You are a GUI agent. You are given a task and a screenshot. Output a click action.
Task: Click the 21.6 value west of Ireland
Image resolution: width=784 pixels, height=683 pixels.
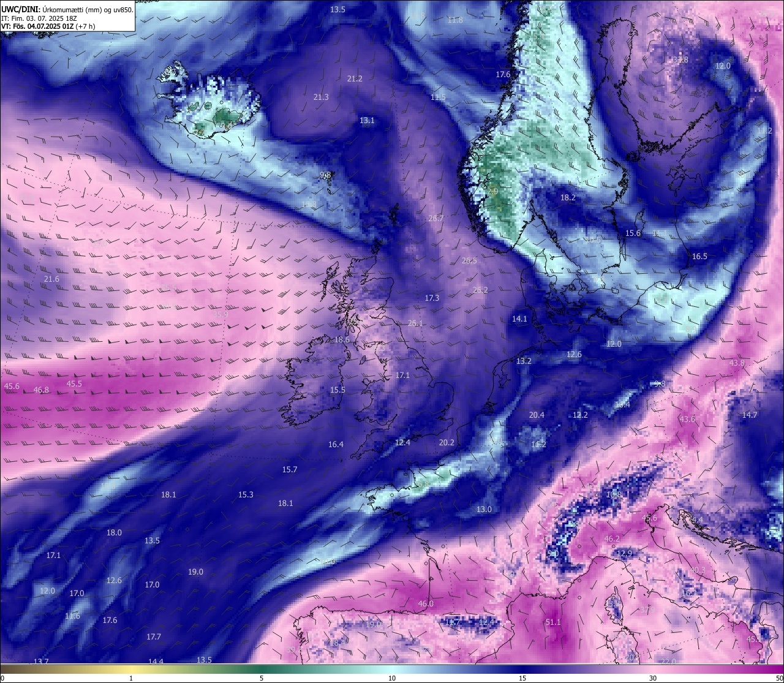click(52, 279)
